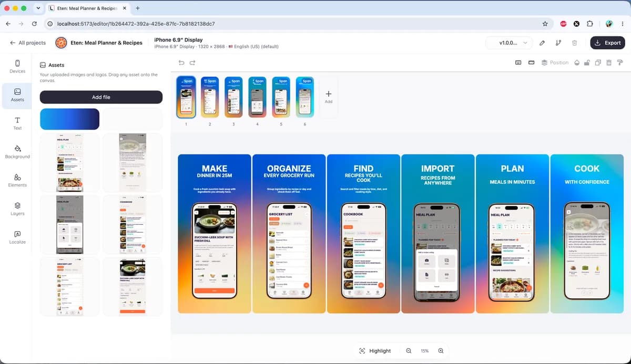Click the opacity droplet icon
This screenshot has width=631, height=364.
pos(577,63)
